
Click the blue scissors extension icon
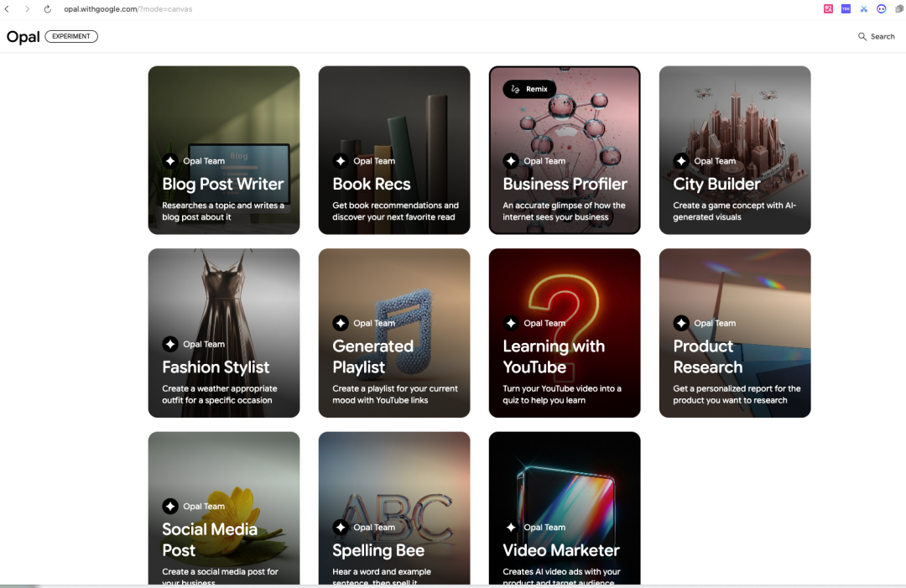pyautogui.click(x=864, y=8)
